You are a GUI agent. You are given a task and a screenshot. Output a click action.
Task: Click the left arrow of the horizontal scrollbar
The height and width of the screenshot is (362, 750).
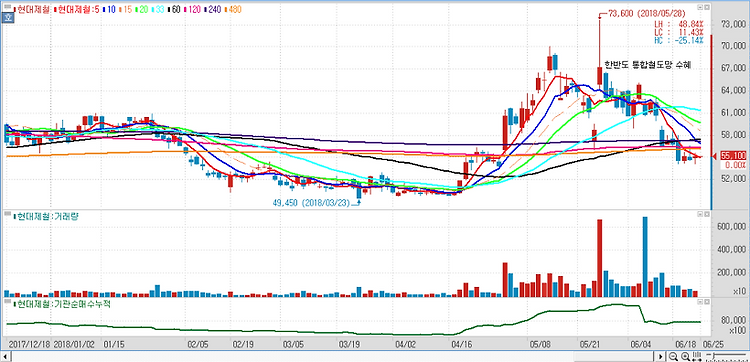click(6, 357)
